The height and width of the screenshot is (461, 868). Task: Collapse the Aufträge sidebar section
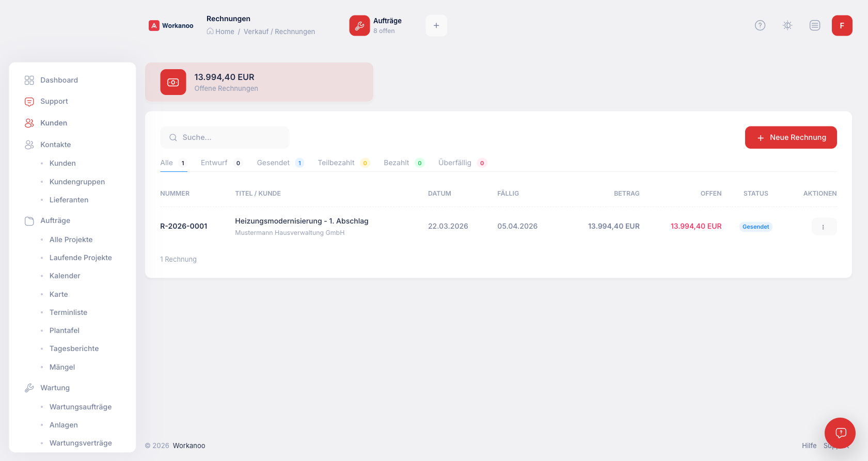[72, 220]
